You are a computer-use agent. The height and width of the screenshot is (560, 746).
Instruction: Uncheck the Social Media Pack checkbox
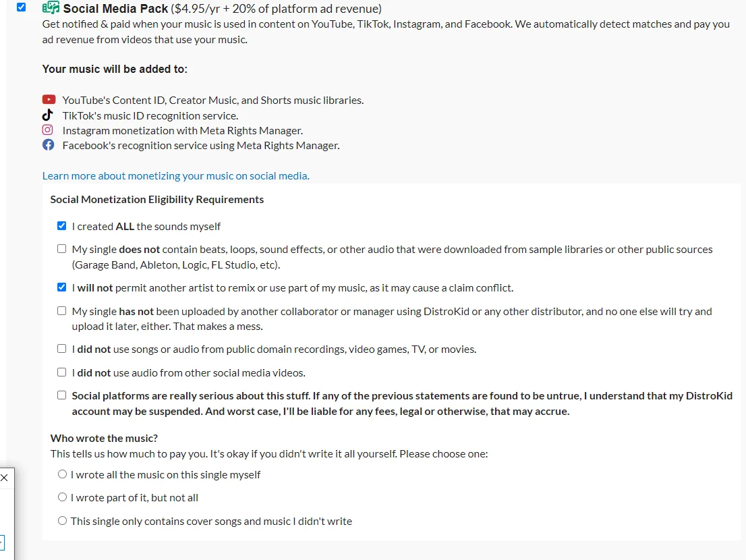21,7
